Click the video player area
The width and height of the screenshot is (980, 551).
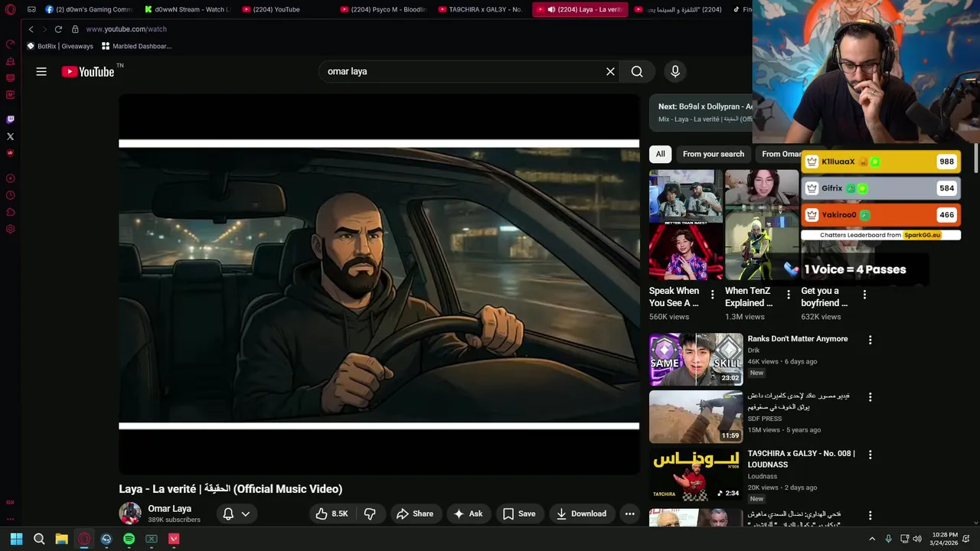coord(379,285)
